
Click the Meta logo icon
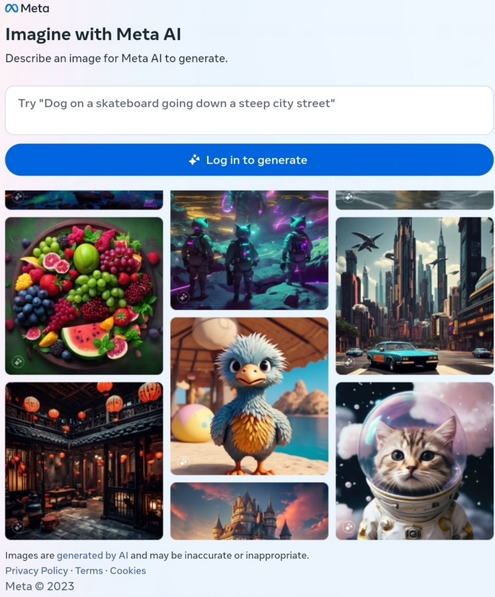(x=11, y=8)
